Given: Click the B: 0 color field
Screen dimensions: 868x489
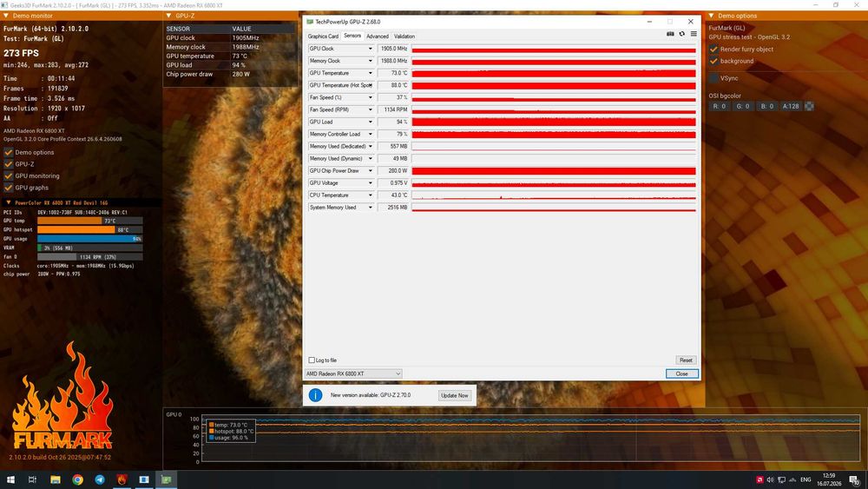Looking at the screenshot, I should (x=766, y=106).
